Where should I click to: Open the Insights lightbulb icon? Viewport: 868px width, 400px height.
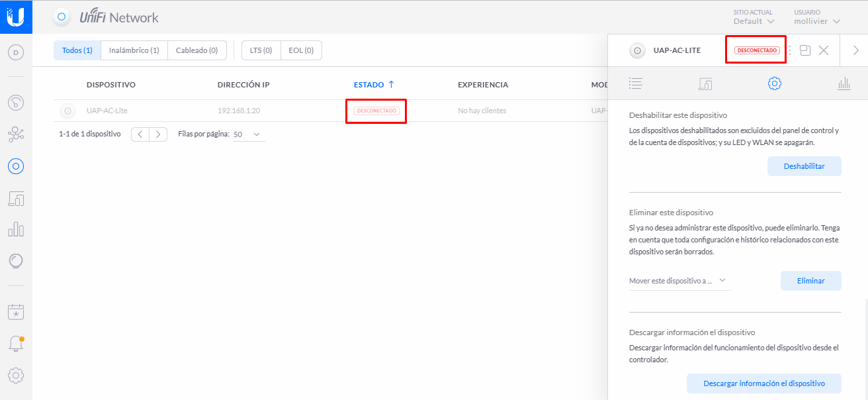pos(16,261)
